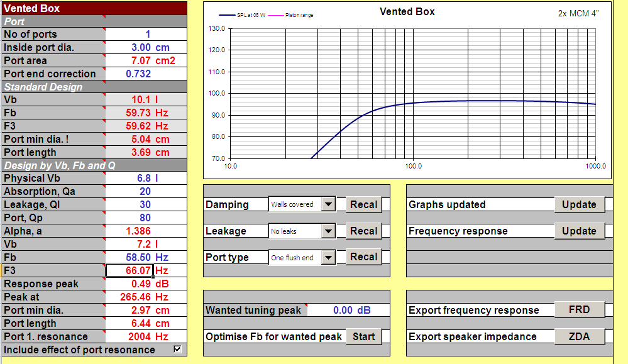Select the No of ports value cell
The width and height of the screenshot is (628, 364).
coord(146,34)
